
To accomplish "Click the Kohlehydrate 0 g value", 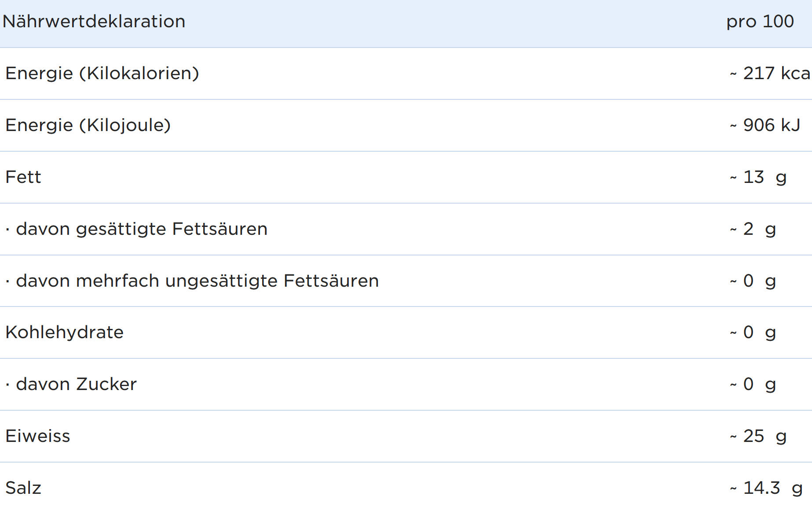I will [753, 332].
